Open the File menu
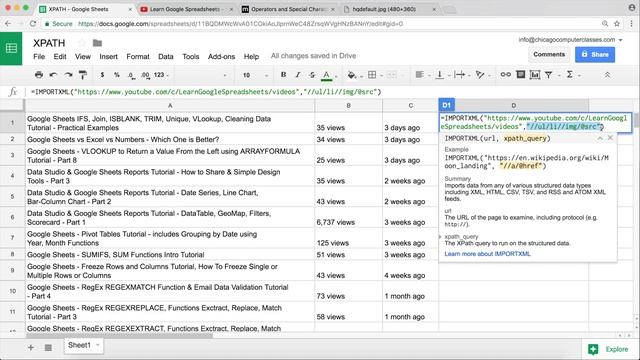640x360 pixels. [x=39, y=57]
